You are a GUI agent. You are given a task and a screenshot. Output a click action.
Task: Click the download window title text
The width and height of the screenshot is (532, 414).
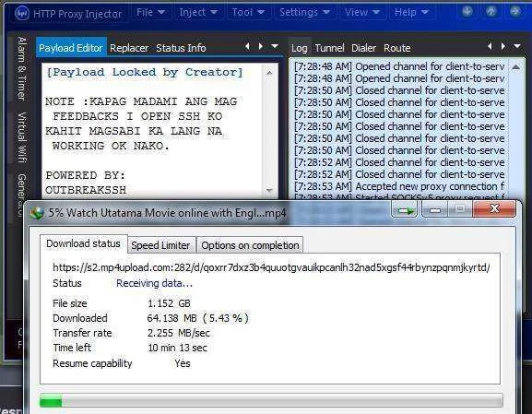(x=167, y=213)
